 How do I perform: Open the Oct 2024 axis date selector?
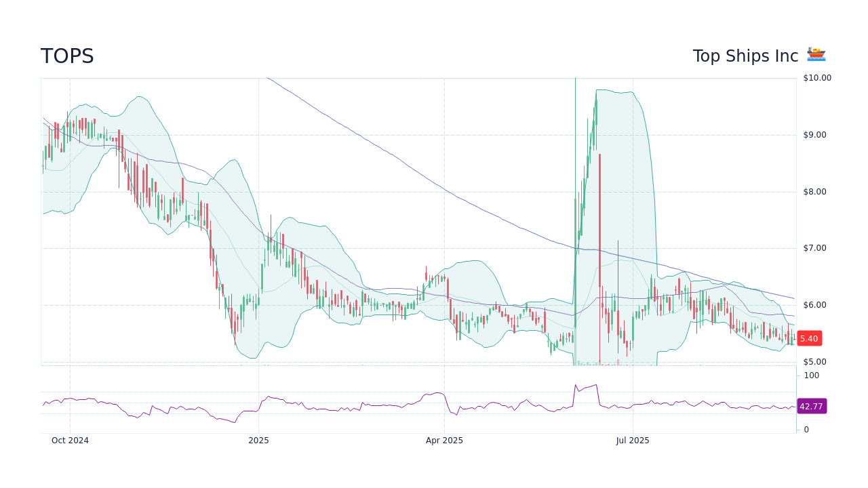69,440
